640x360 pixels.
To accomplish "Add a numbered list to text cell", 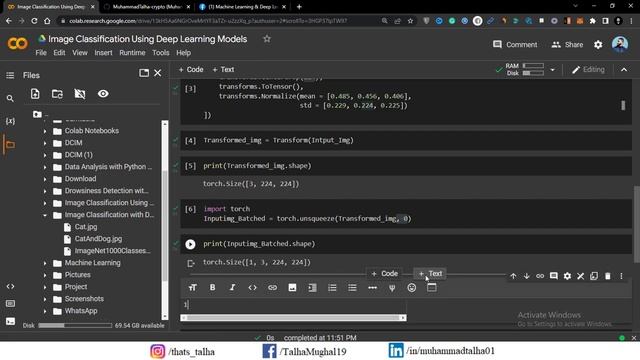I will (x=332, y=288).
